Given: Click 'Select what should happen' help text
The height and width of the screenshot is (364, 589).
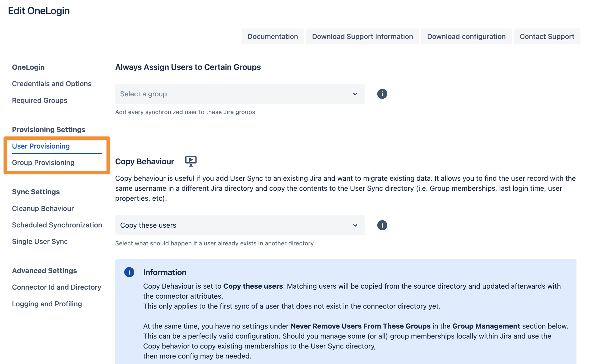Looking at the screenshot, I should [x=214, y=243].
